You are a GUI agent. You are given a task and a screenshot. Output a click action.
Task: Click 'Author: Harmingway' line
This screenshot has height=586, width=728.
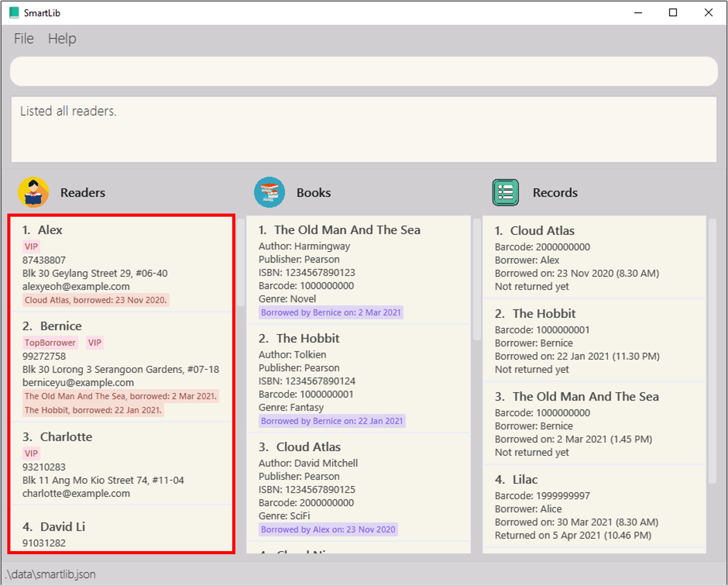point(304,246)
